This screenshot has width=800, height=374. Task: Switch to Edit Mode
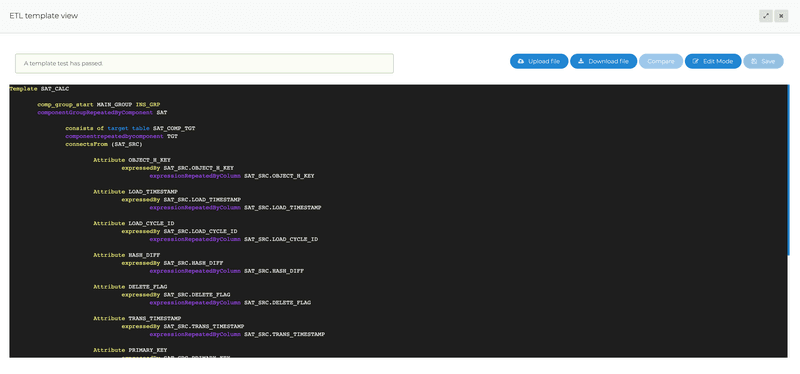click(x=713, y=61)
